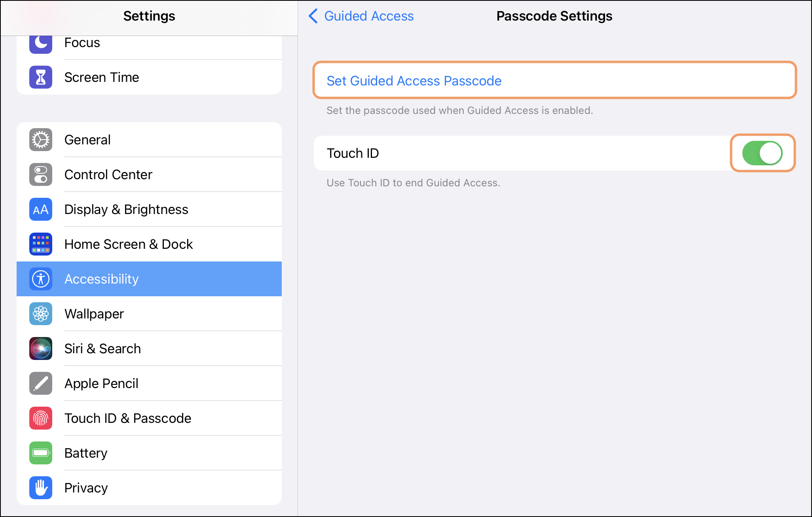812x517 pixels.
Task: Open the Wallpaper settings entry
Action: tap(94, 314)
